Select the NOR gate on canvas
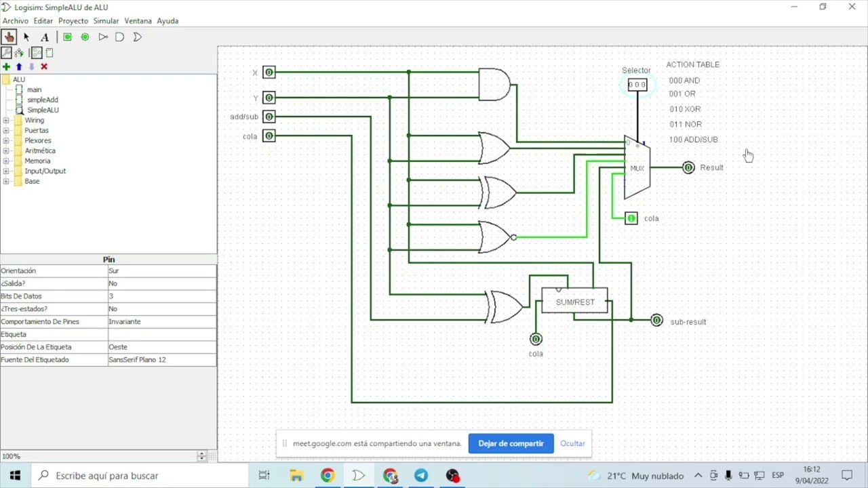868x488 pixels. coord(497,237)
